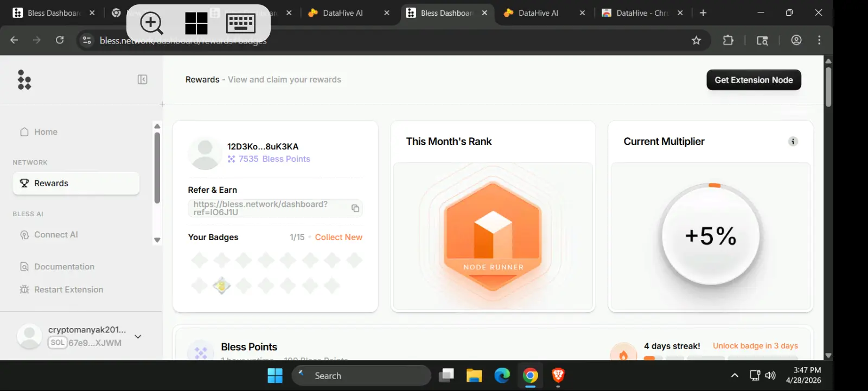Open site information icon in address bar
The image size is (868, 391).
point(87,40)
